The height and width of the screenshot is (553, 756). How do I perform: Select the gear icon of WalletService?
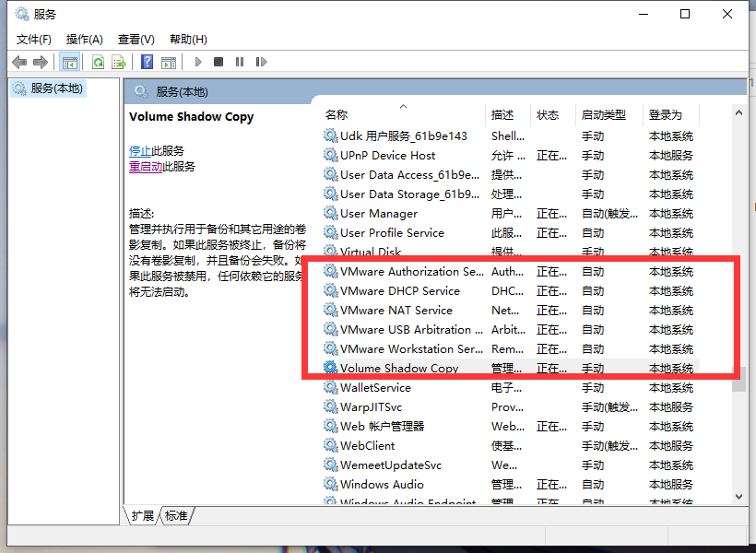(x=330, y=387)
